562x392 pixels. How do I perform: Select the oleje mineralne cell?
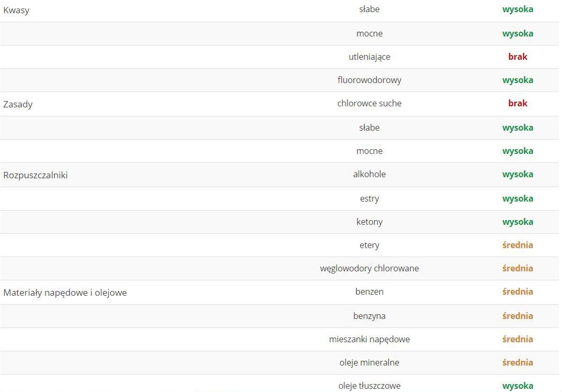[369, 362]
